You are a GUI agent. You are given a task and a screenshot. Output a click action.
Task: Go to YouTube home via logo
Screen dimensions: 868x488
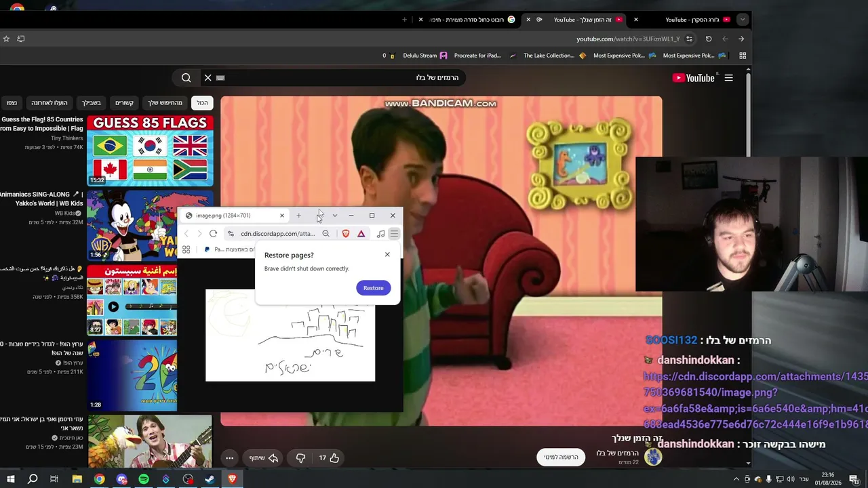(693, 78)
